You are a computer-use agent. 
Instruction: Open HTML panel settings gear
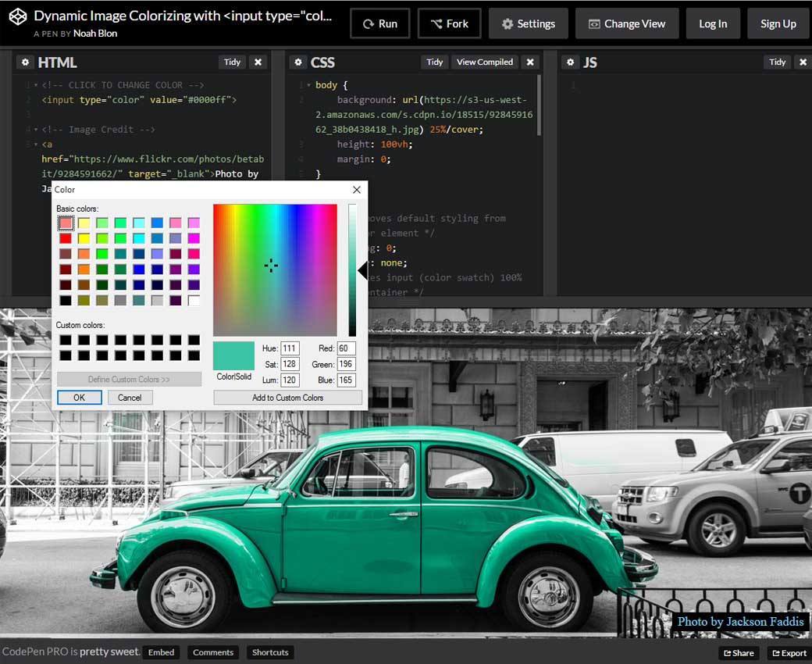25,62
